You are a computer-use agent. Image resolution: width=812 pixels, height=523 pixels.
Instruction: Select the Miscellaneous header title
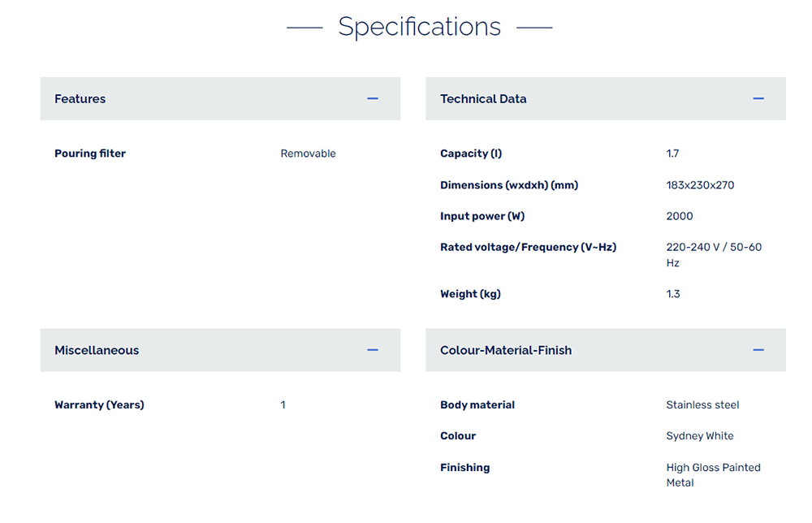click(97, 351)
